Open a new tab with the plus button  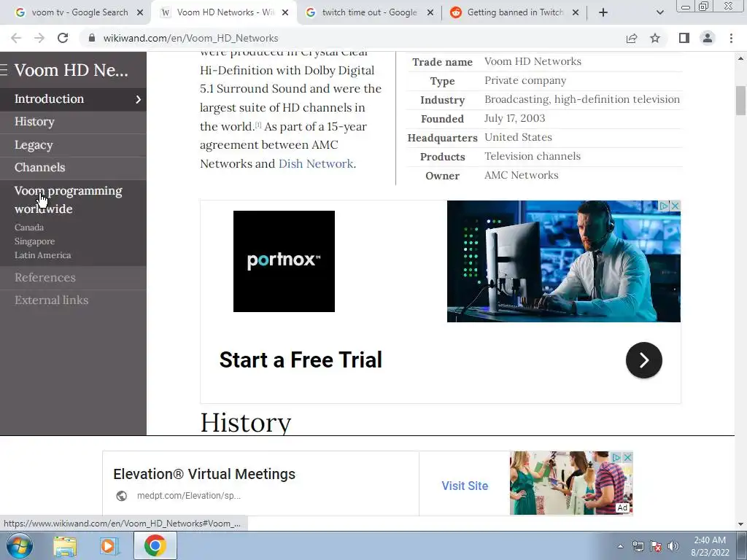tap(603, 12)
